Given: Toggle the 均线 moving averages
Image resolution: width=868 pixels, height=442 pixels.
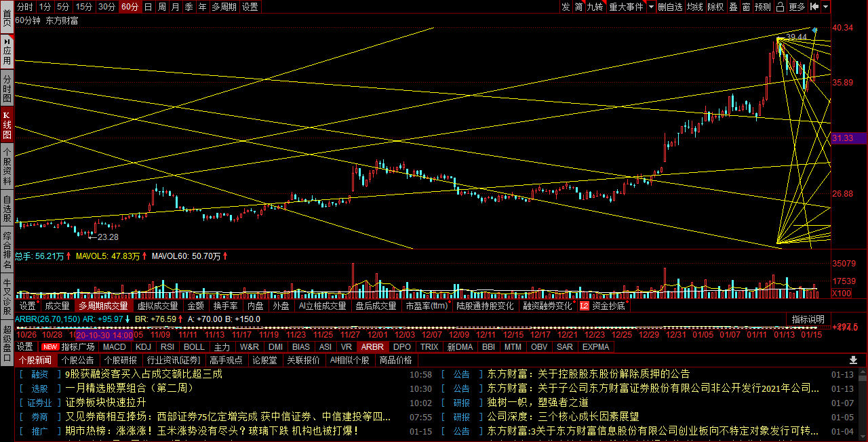Looking at the screenshot, I should (694, 7).
